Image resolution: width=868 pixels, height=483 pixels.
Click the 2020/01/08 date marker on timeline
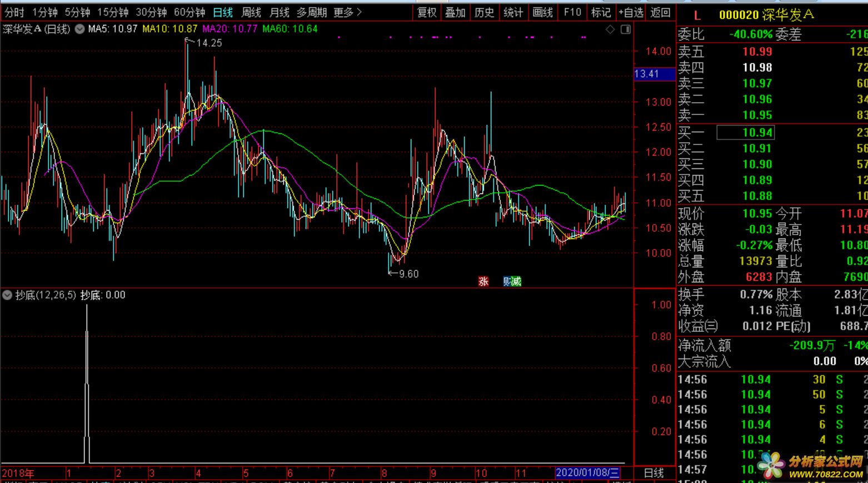(587, 473)
